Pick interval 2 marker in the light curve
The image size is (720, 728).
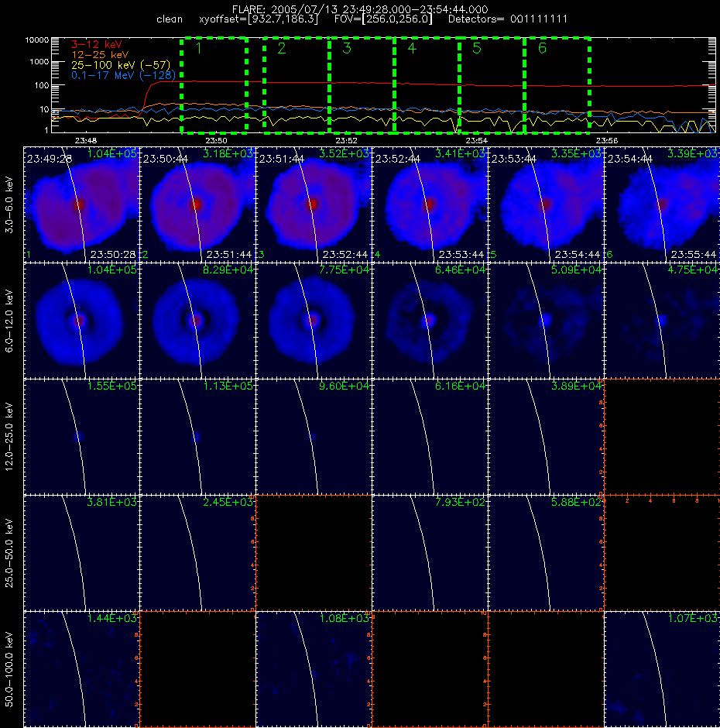[281, 48]
